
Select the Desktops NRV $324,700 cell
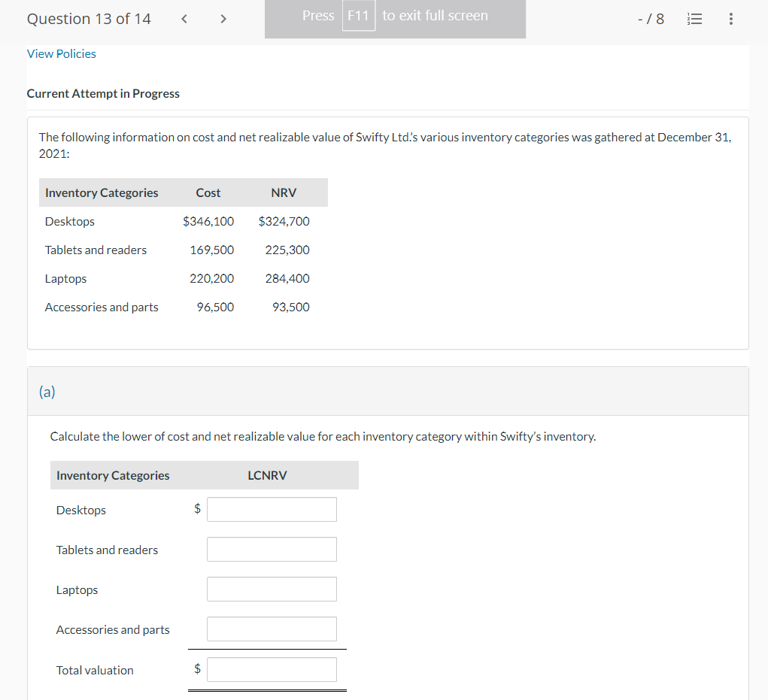click(284, 221)
